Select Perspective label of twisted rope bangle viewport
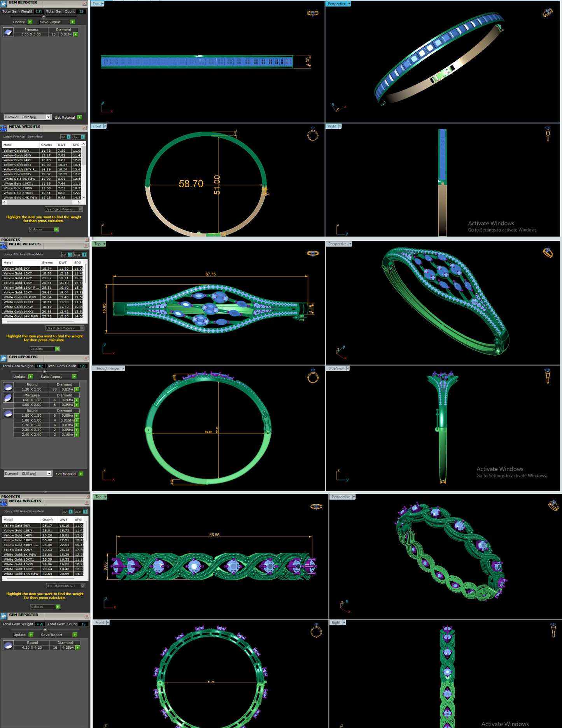 click(341, 497)
